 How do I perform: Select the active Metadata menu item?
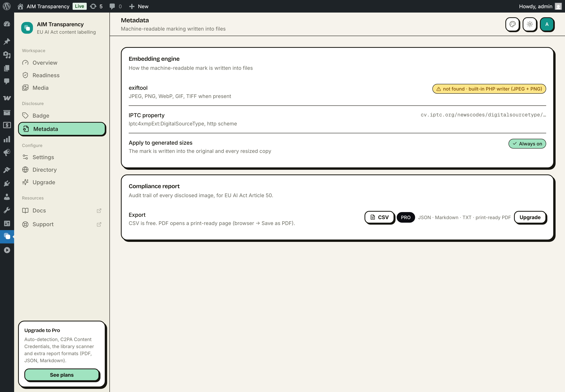[62, 129]
